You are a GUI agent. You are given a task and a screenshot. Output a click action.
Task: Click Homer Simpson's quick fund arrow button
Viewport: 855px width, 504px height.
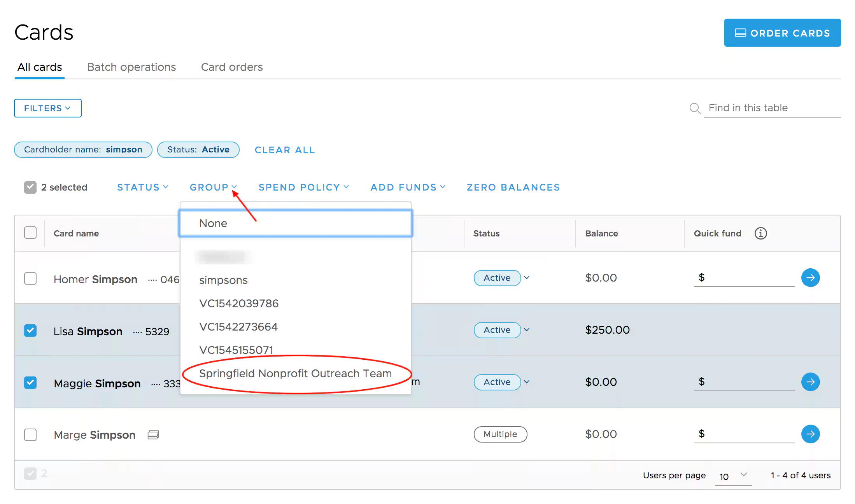pyautogui.click(x=810, y=278)
